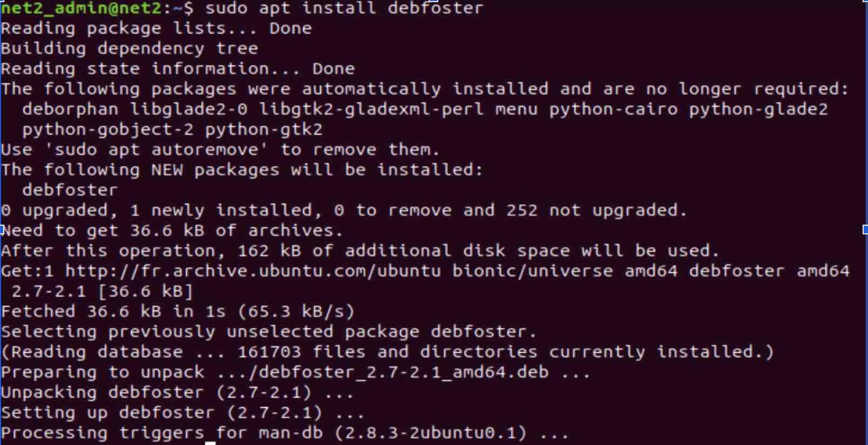Click the '161703' files count number
This screenshot has height=445, width=868.
pos(269,352)
